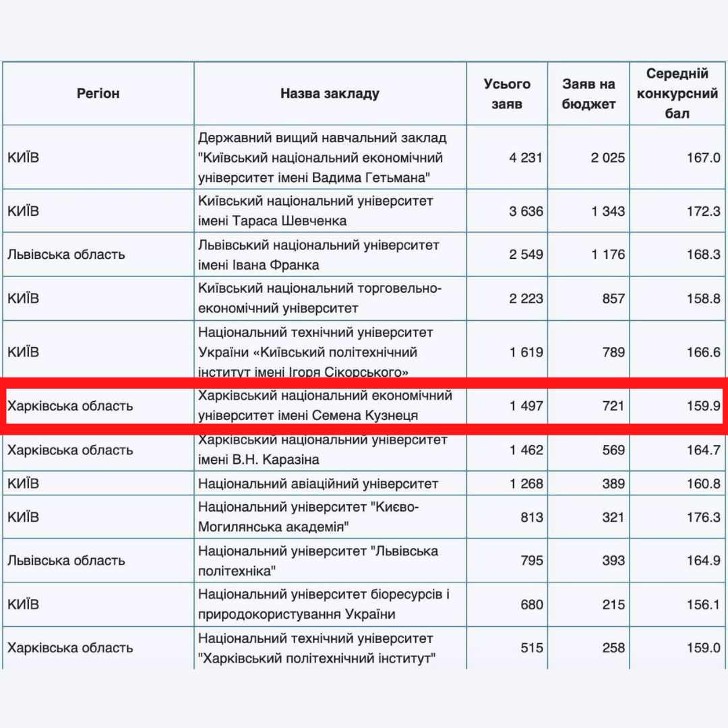The image size is (728, 728).
Task: Click the value "2 549"
Action: click(x=526, y=254)
